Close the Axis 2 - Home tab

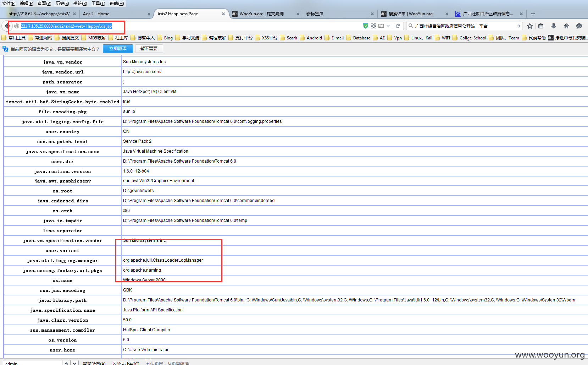pos(149,14)
